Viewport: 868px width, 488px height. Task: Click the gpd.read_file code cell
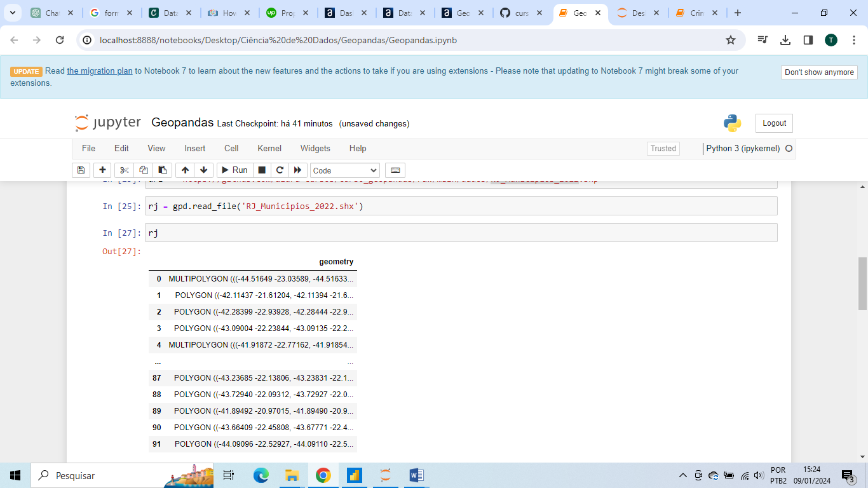[461, 206]
